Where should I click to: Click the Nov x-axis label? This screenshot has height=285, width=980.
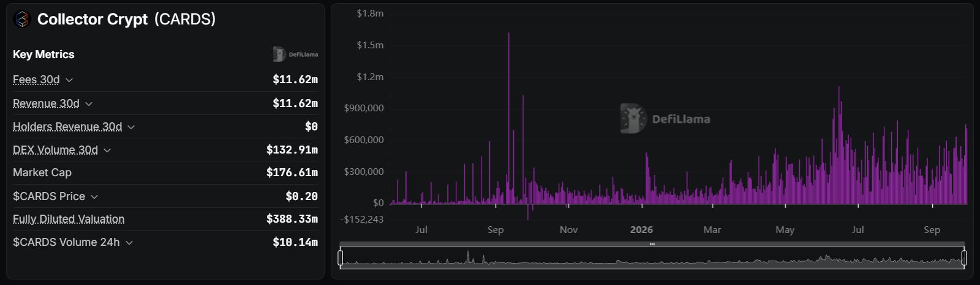568,230
